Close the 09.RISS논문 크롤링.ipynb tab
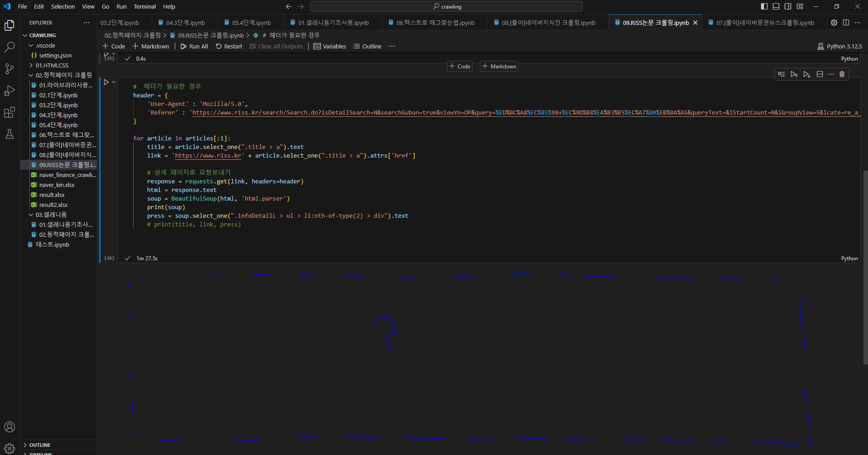This screenshot has width=868, height=455. pos(695,23)
